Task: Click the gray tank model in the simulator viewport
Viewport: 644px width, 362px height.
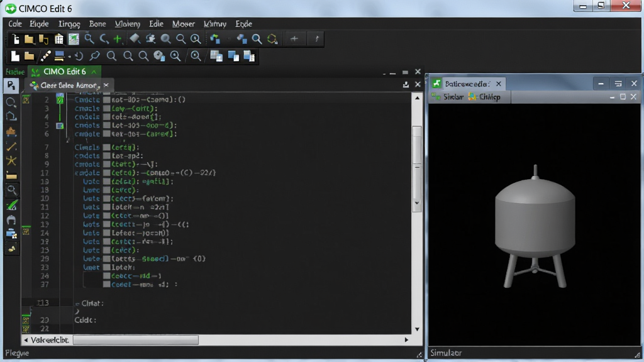Action: point(535,226)
